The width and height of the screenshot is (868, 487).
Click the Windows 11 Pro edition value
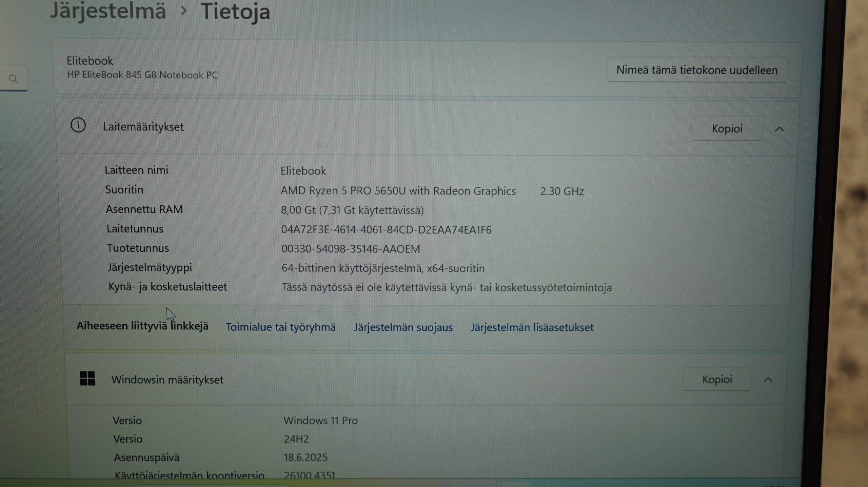pyautogui.click(x=320, y=421)
